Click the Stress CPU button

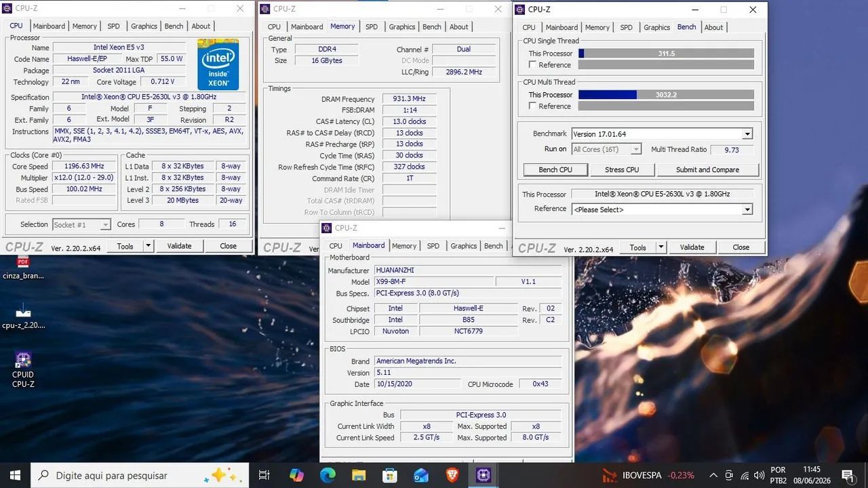pos(622,169)
